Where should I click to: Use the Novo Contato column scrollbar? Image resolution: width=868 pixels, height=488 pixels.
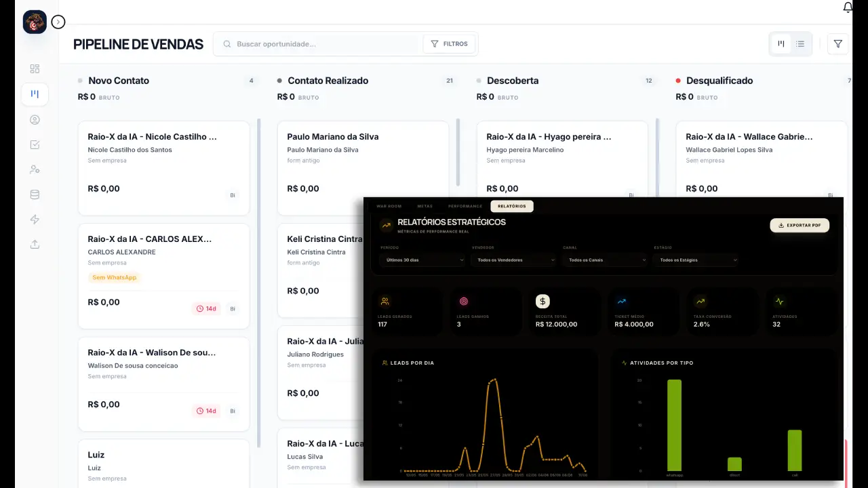(259, 283)
